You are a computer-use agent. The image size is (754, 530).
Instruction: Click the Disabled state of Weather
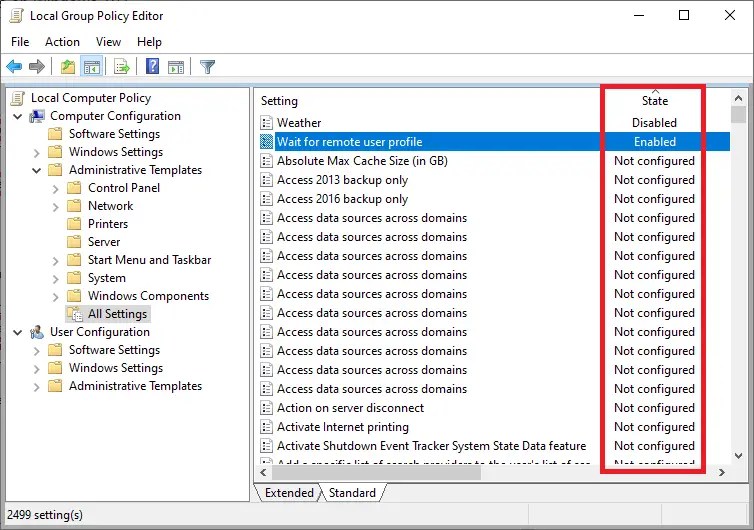[654, 123]
